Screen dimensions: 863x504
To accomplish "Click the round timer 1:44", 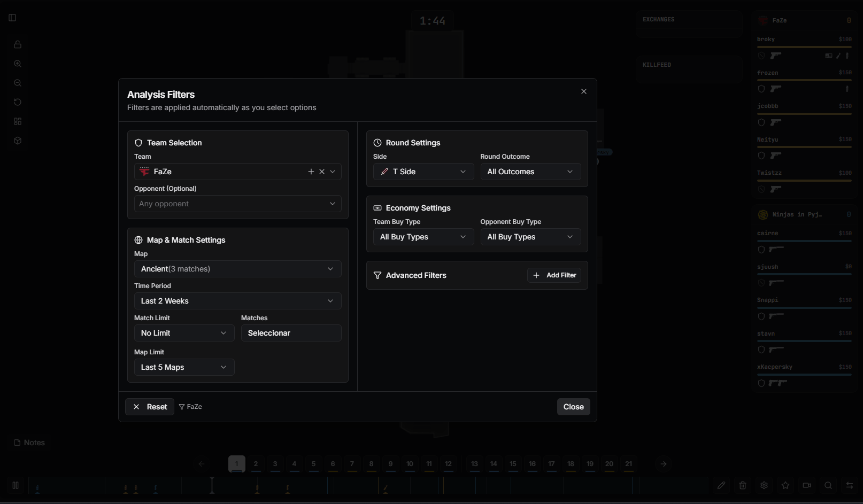I will click(x=433, y=21).
